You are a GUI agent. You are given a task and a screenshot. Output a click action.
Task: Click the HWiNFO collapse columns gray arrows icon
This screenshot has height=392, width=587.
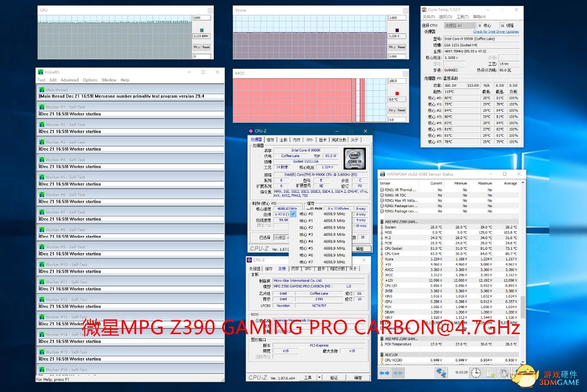click(x=398, y=373)
